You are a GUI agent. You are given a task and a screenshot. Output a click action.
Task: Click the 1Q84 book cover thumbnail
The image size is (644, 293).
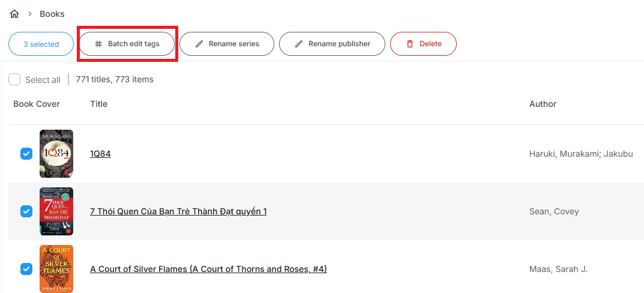pos(56,154)
